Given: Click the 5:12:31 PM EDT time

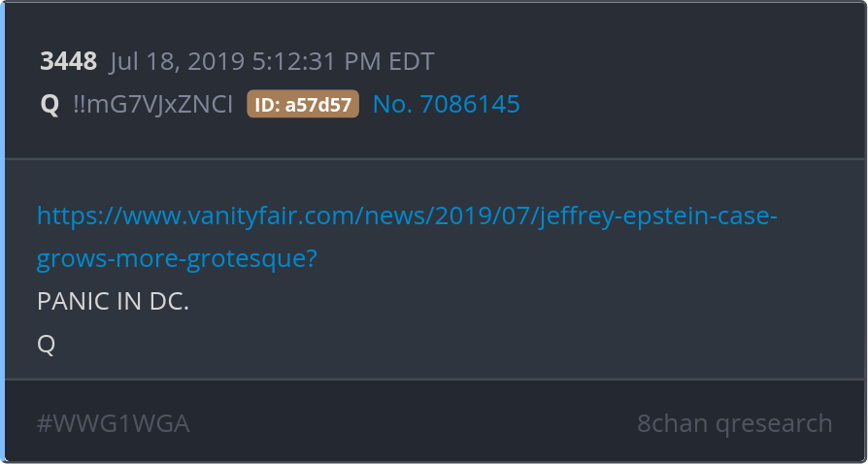Looking at the screenshot, I should coord(343,61).
